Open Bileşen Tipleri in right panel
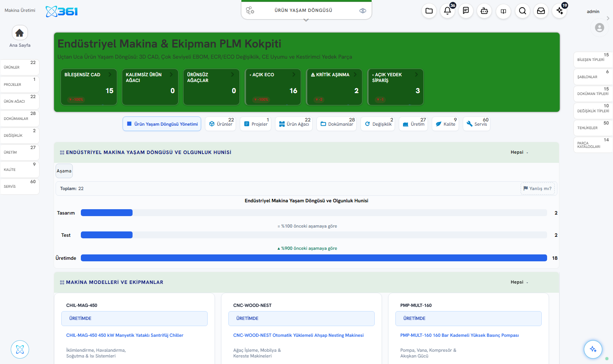This screenshot has width=613, height=364. pos(593,60)
